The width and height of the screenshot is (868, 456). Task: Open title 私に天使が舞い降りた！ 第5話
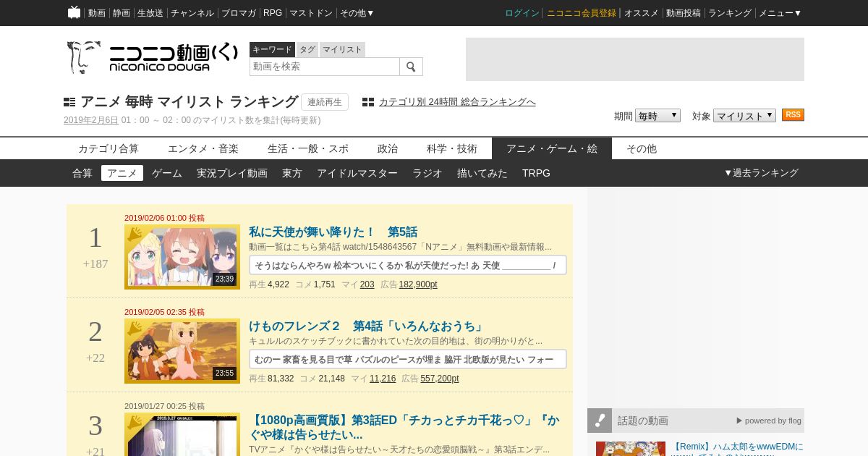click(333, 232)
